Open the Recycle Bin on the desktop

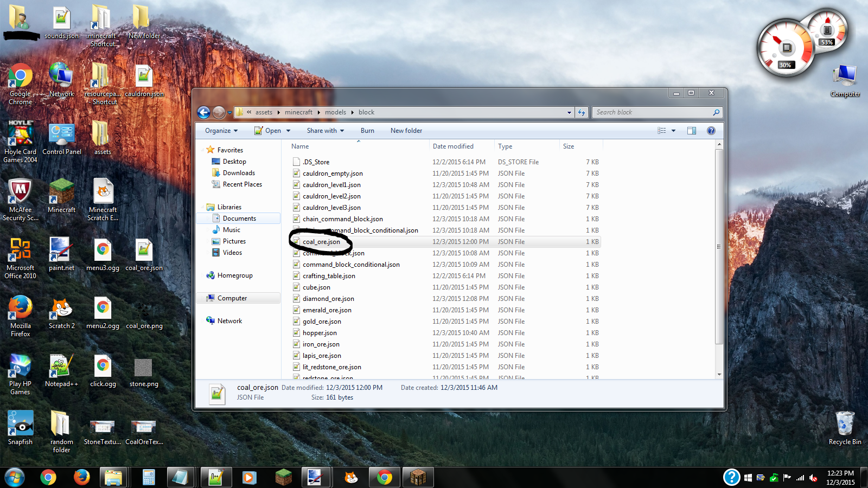[845, 425]
